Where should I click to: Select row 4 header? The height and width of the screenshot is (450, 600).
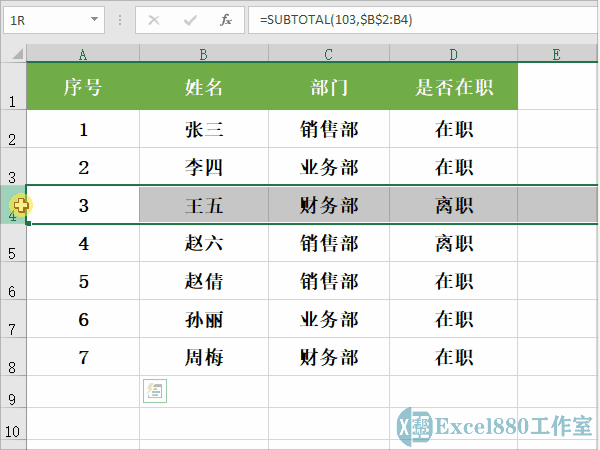[12, 207]
